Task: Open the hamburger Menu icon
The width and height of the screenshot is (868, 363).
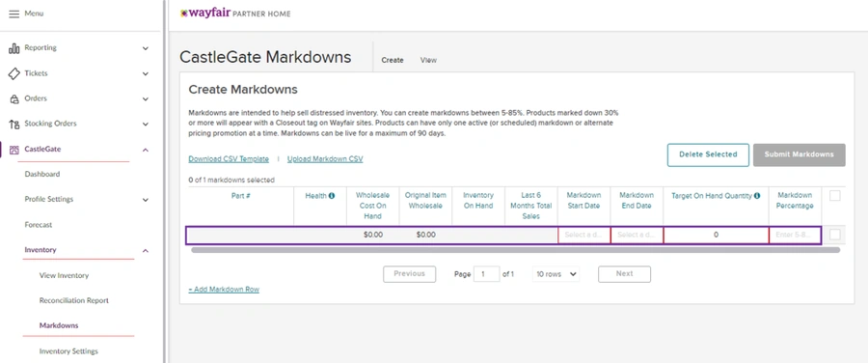Action: [14, 14]
